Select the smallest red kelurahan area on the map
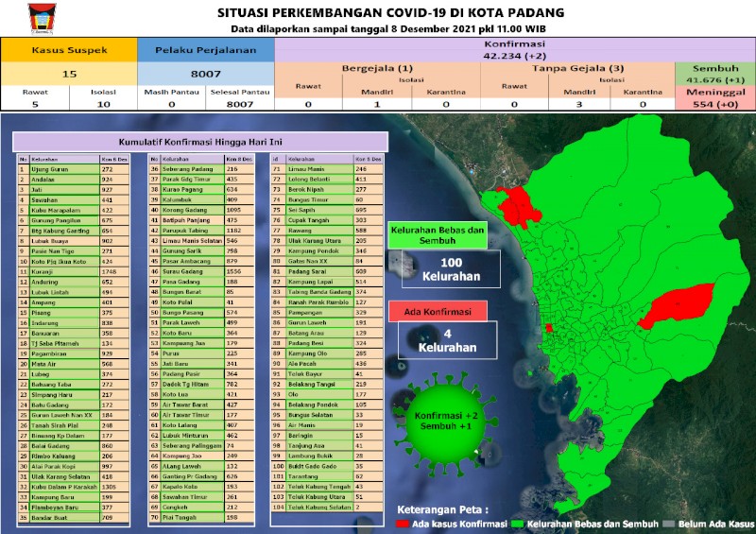 pyautogui.click(x=549, y=328)
